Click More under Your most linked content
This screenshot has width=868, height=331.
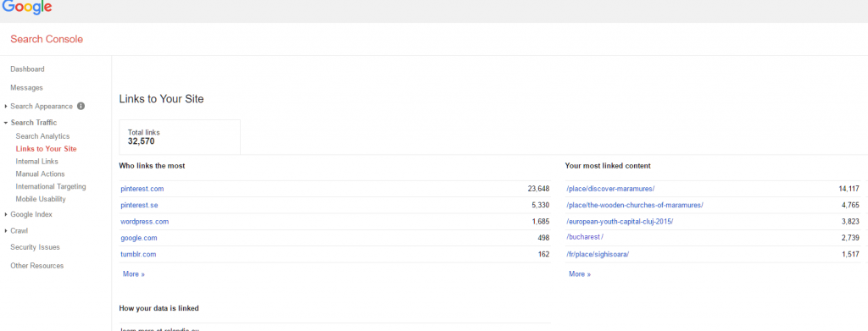(x=580, y=274)
